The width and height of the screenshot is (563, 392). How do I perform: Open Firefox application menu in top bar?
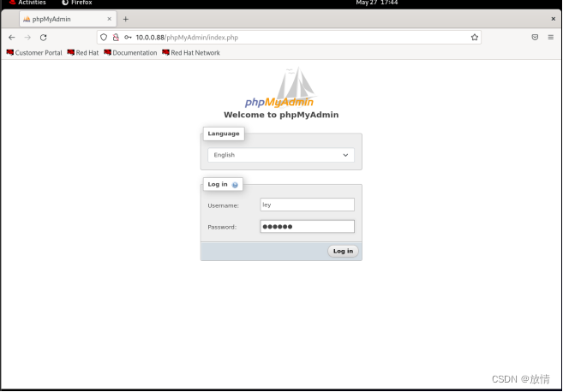(77, 3)
